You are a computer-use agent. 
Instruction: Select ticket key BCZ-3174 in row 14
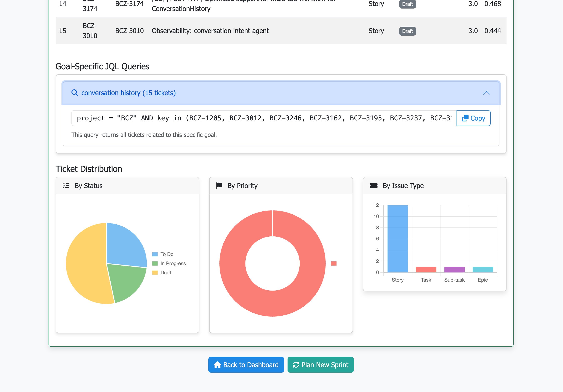pos(129,4)
